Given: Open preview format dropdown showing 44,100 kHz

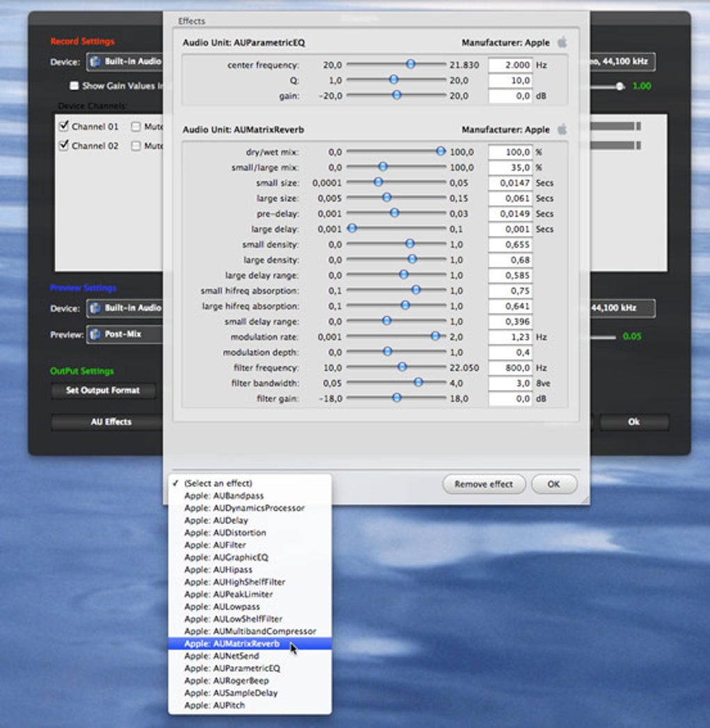Looking at the screenshot, I should [623, 308].
